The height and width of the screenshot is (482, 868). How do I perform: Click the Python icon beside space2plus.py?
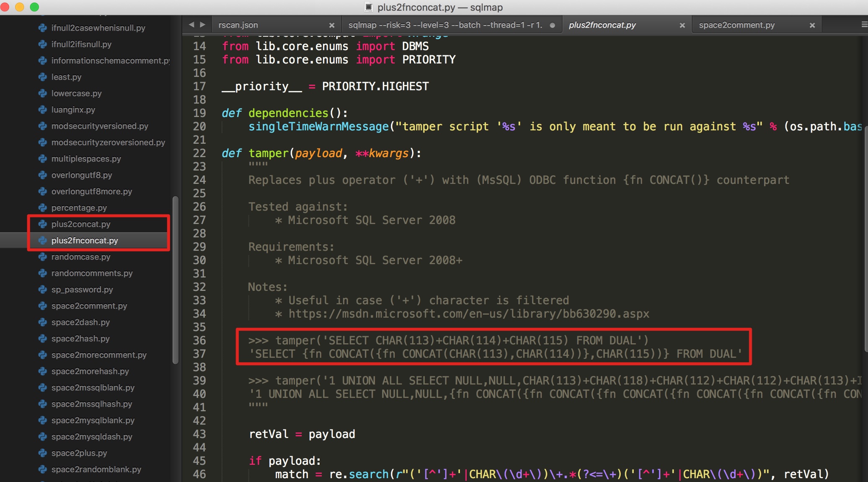click(42, 453)
